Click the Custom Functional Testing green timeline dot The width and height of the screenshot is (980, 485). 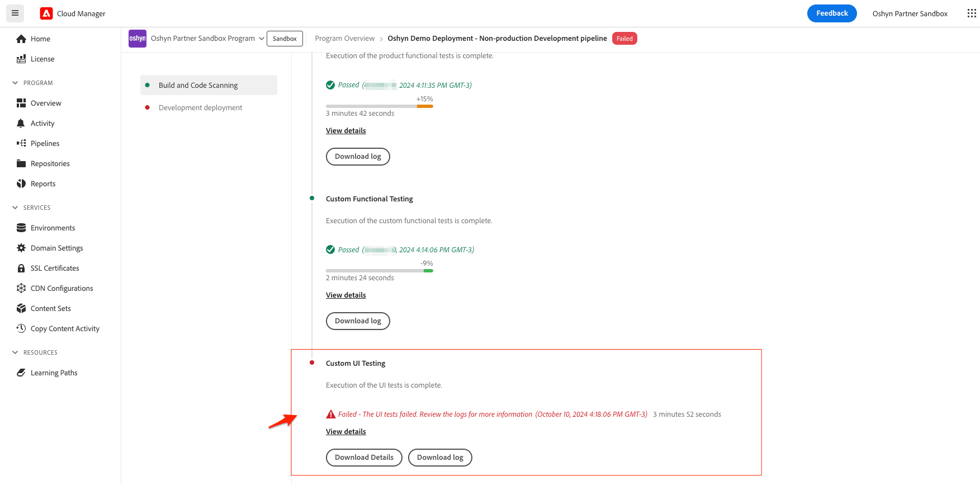tap(312, 198)
